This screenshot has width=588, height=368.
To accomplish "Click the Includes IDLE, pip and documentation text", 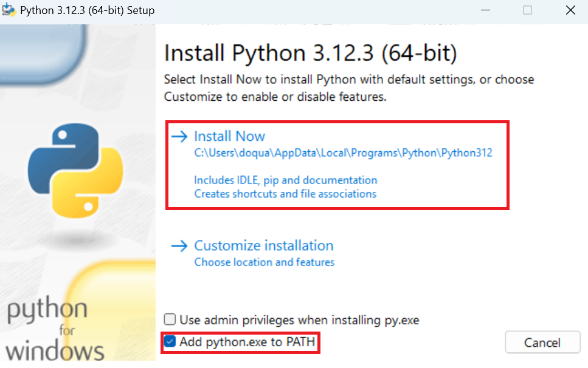I will (x=285, y=180).
